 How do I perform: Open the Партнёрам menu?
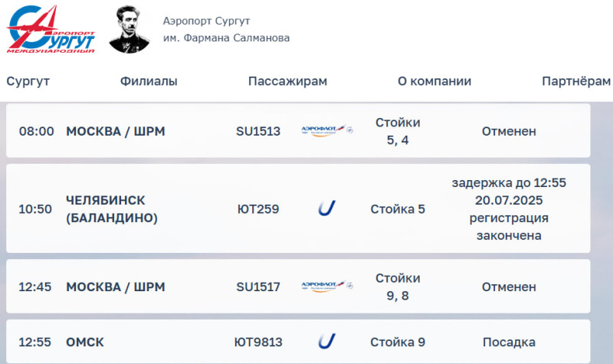tap(576, 81)
